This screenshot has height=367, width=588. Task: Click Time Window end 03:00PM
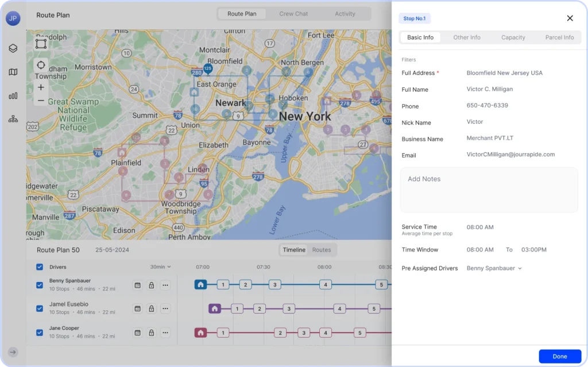(533, 250)
